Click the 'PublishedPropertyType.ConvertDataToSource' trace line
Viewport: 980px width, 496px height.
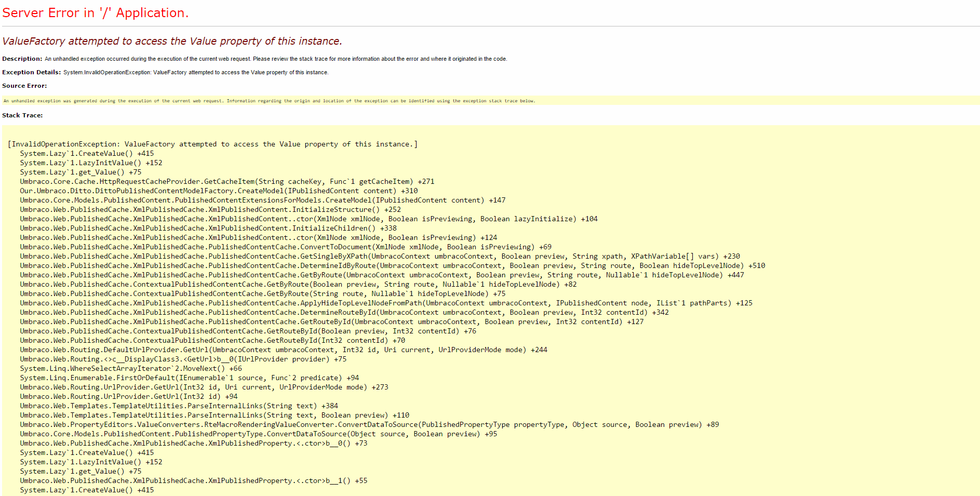pyautogui.click(x=259, y=434)
